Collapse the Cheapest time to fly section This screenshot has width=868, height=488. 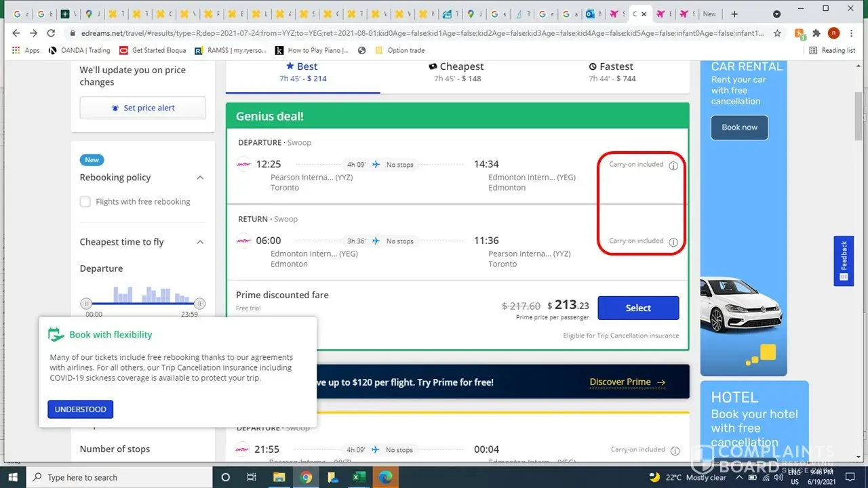200,242
